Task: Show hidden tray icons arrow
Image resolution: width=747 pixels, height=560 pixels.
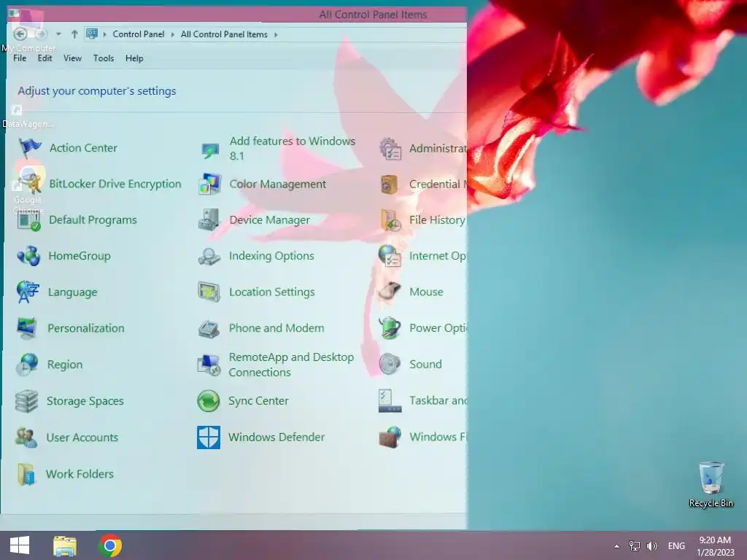Action: (x=616, y=546)
